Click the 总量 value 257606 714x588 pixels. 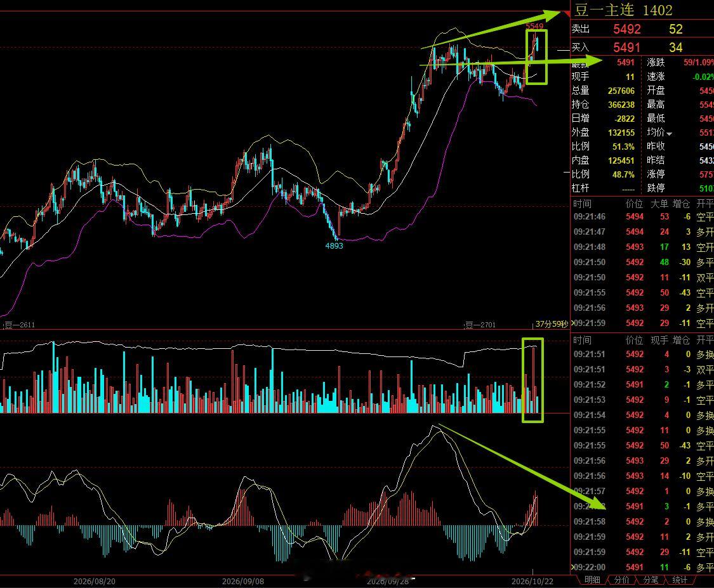click(621, 91)
